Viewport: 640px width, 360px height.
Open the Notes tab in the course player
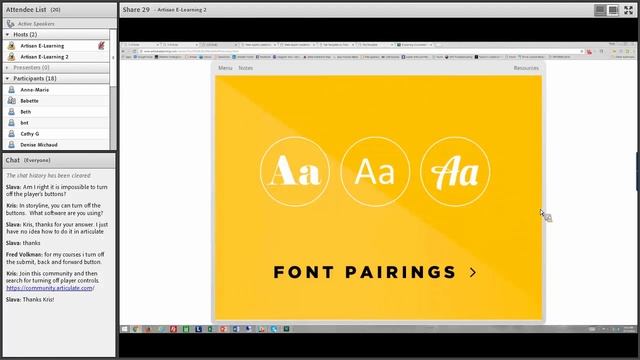(x=245, y=68)
